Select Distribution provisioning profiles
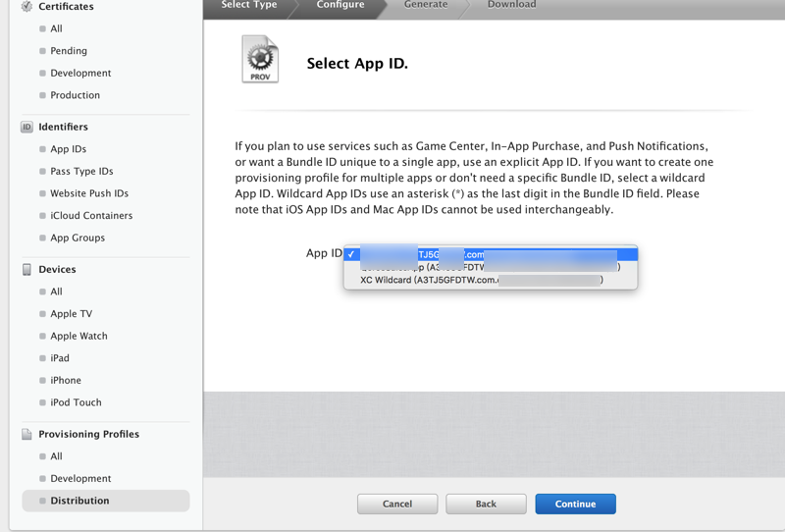This screenshot has height=532, width=785. (106, 501)
